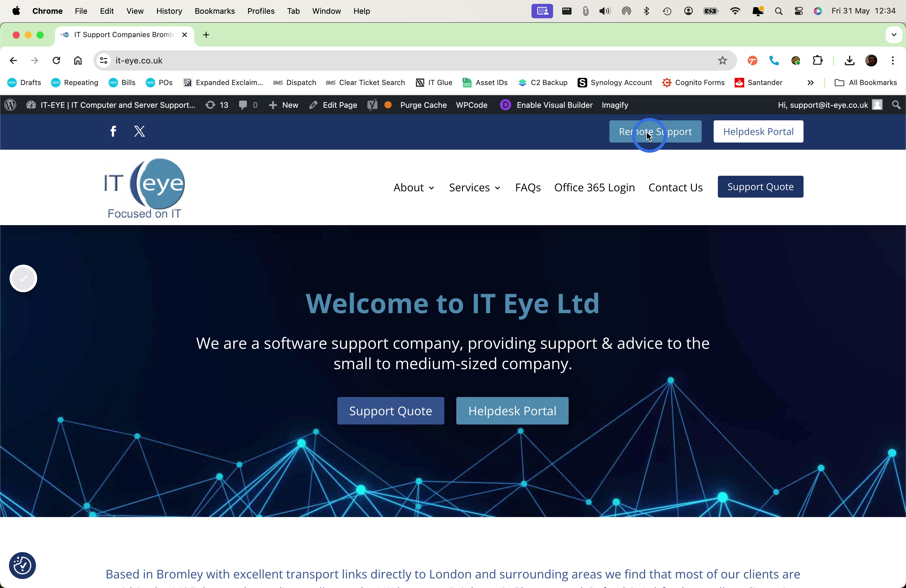
Task: Click Purge Cache in admin bar
Action: click(423, 105)
